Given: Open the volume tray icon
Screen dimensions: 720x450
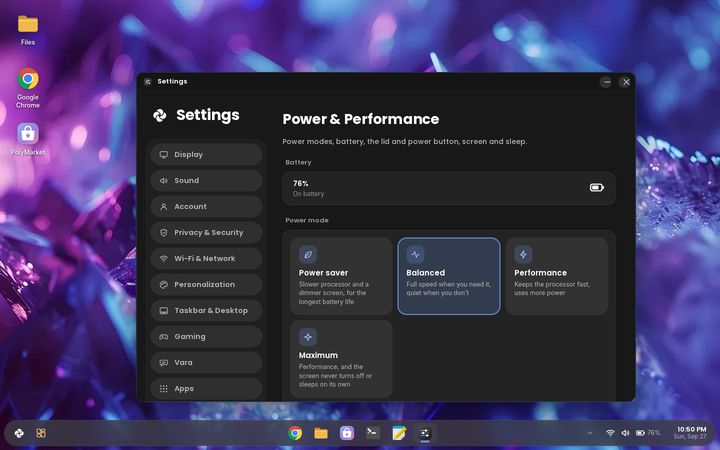Looking at the screenshot, I should (625, 433).
